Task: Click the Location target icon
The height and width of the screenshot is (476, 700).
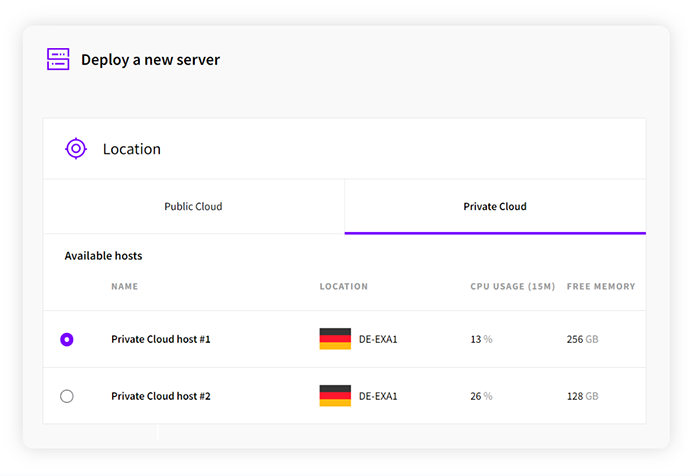Action: tap(76, 148)
